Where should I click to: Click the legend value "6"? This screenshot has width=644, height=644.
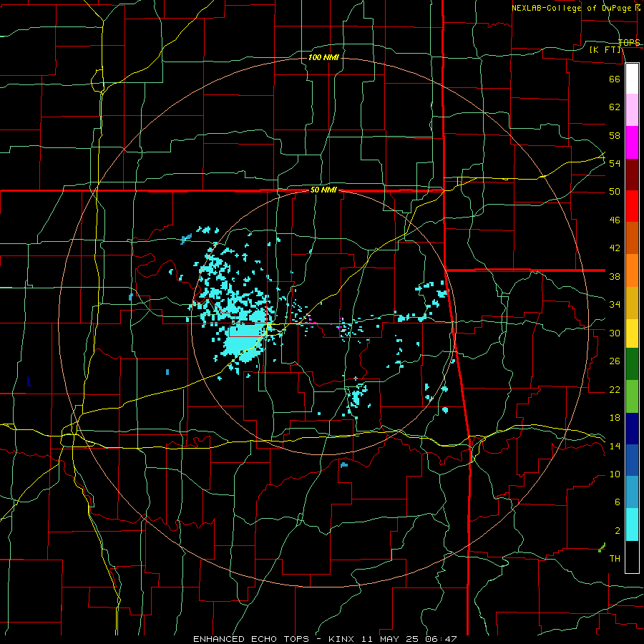point(617,502)
